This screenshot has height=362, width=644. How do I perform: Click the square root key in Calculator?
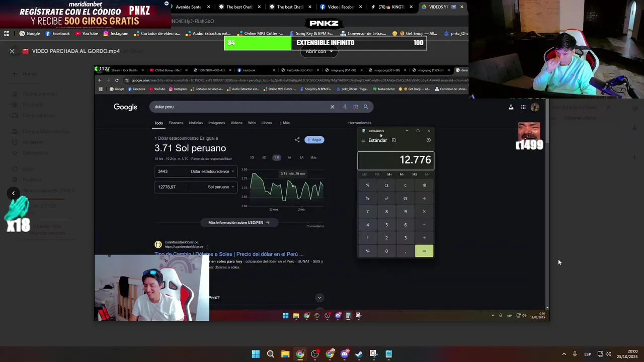(406, 198)
